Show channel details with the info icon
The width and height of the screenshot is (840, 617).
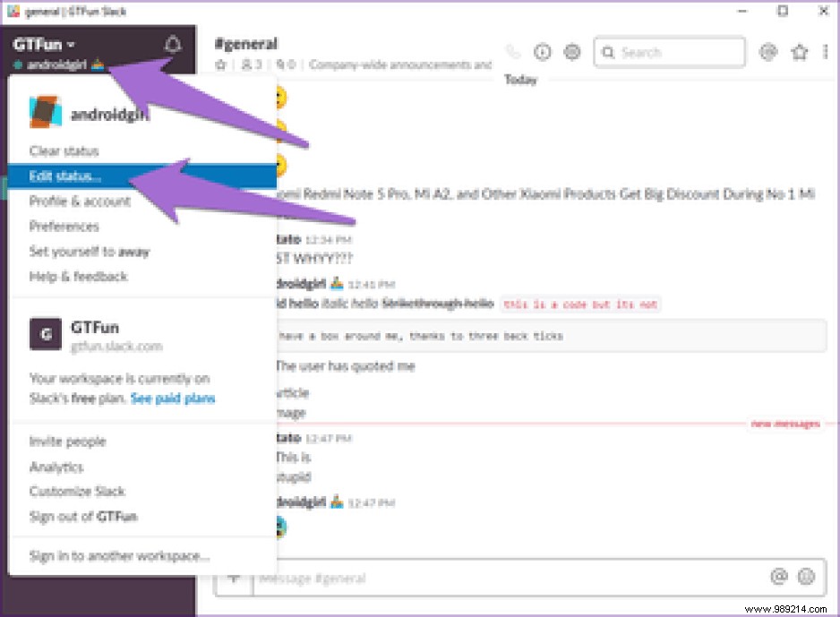(x=542, y=52)
